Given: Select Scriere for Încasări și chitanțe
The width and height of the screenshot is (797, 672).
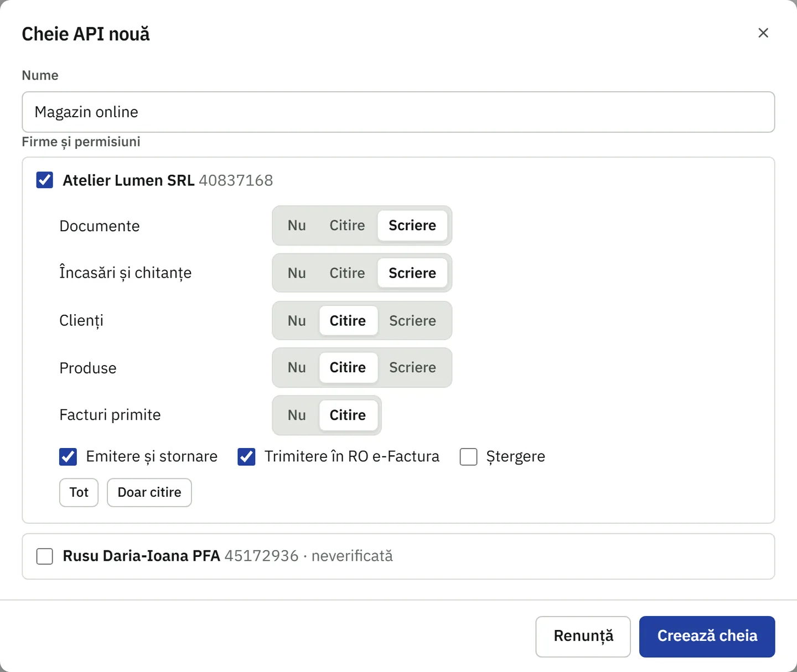Looking at the screenshot, I should point(412,273).
